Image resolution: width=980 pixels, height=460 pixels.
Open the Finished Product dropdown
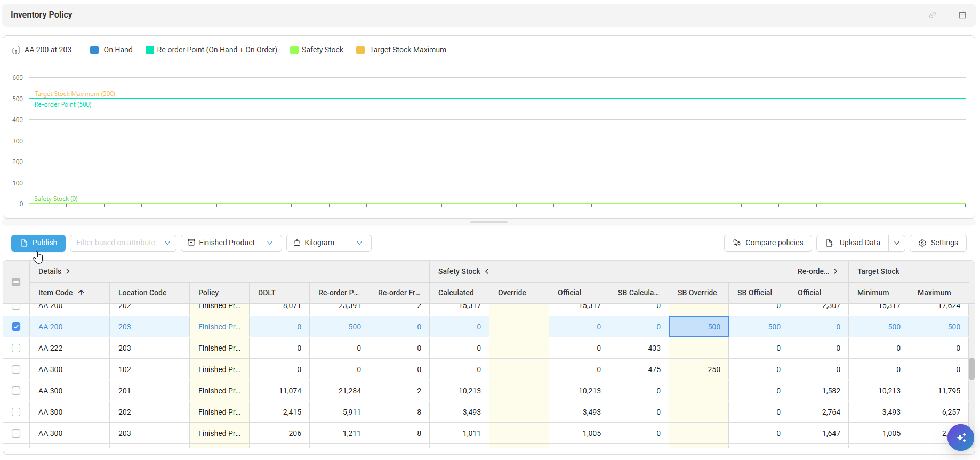tap(231, 243)
